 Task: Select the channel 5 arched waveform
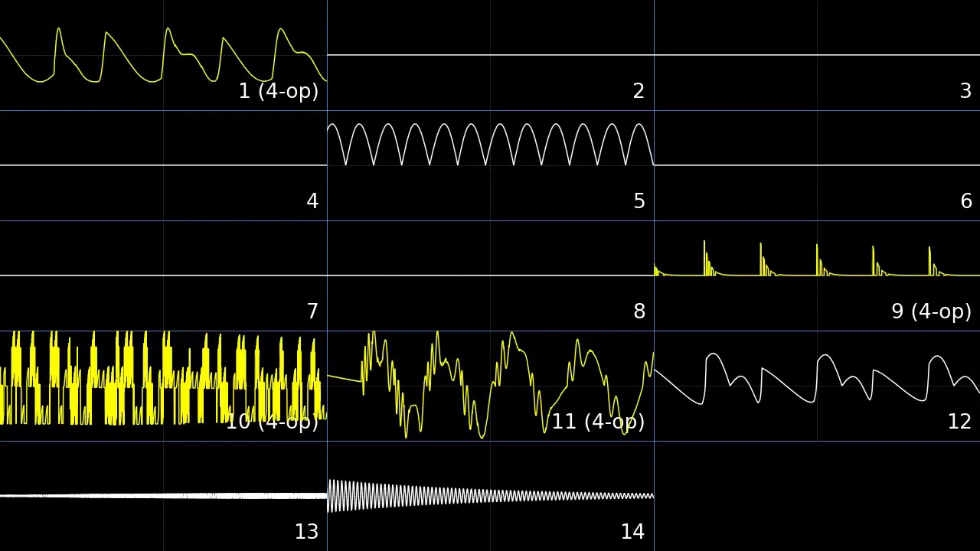coord(490,145)
